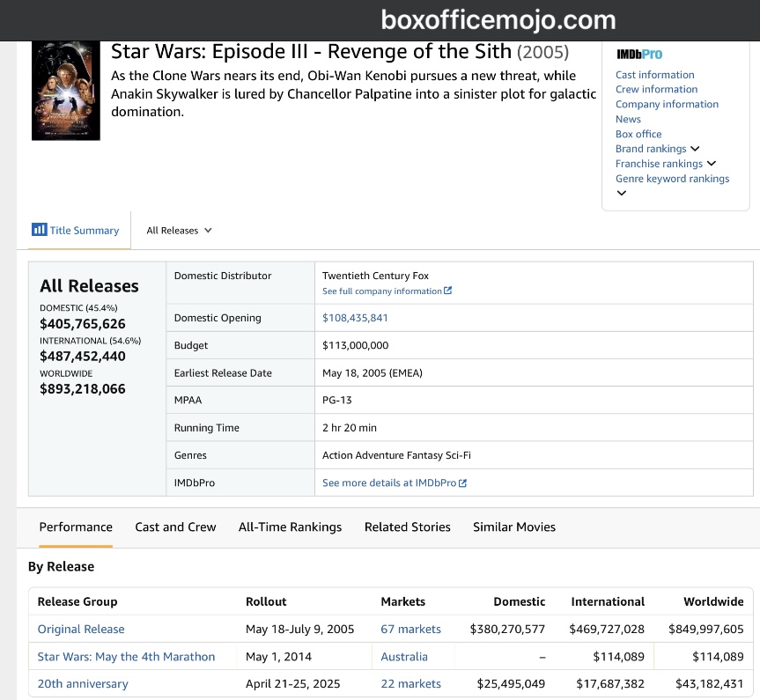760x700 pixels.
Task: Click the Revenge of the Sith poster
Action: (66, 91)
